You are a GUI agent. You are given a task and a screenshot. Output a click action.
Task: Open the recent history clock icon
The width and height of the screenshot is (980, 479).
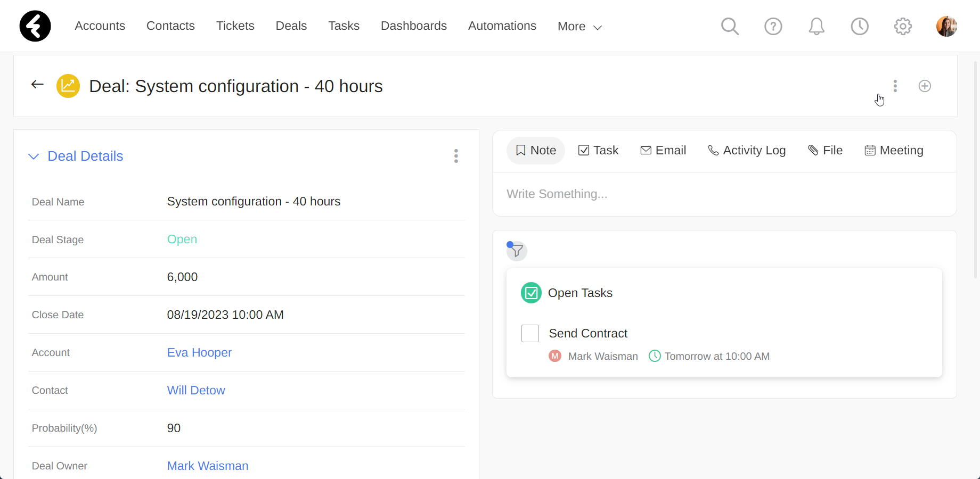[x=859, y=26]
